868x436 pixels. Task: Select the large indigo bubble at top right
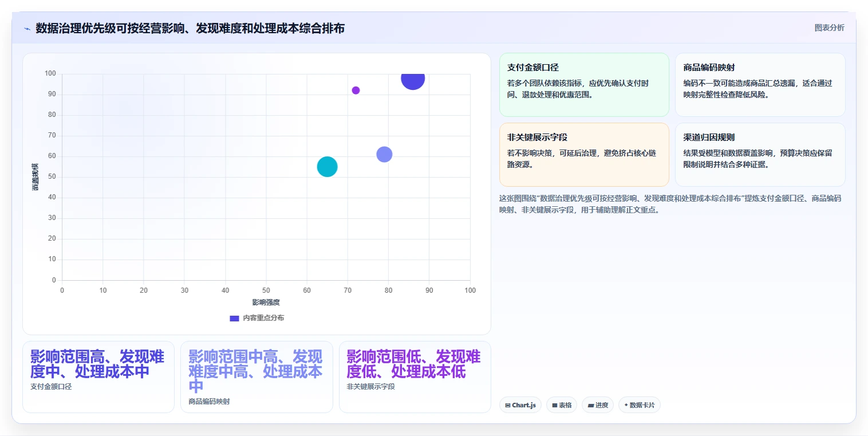point(413,79)
